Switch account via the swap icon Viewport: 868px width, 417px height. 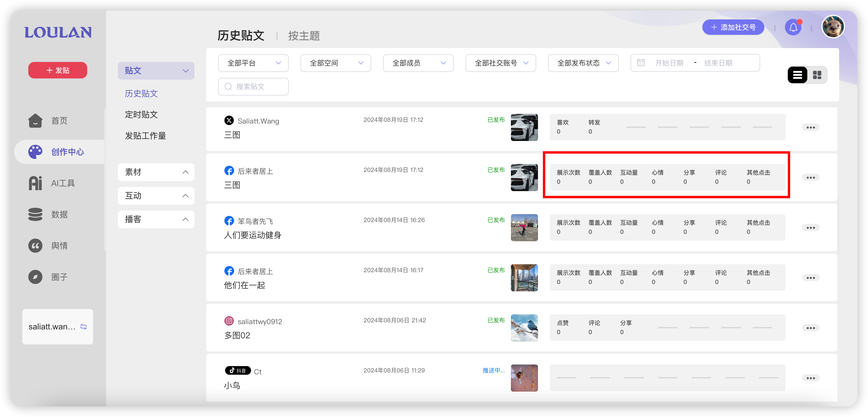pos(84,326)
